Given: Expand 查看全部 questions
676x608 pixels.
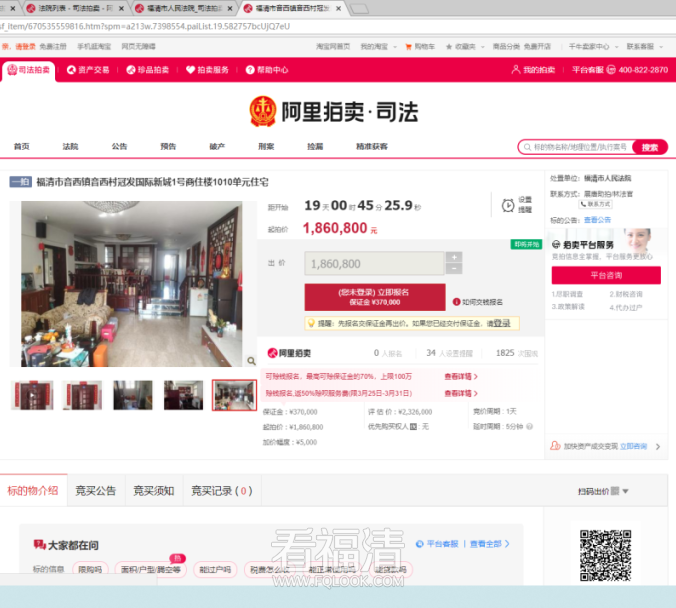Looking at the screenshot, I should click(x=490, y=544).
